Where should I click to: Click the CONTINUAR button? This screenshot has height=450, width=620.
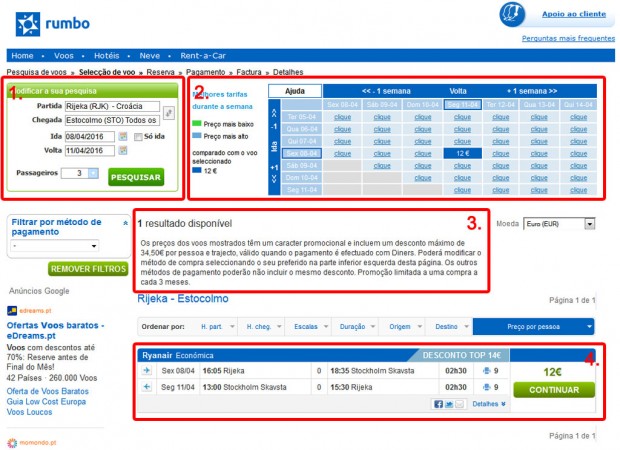[552, 390]
